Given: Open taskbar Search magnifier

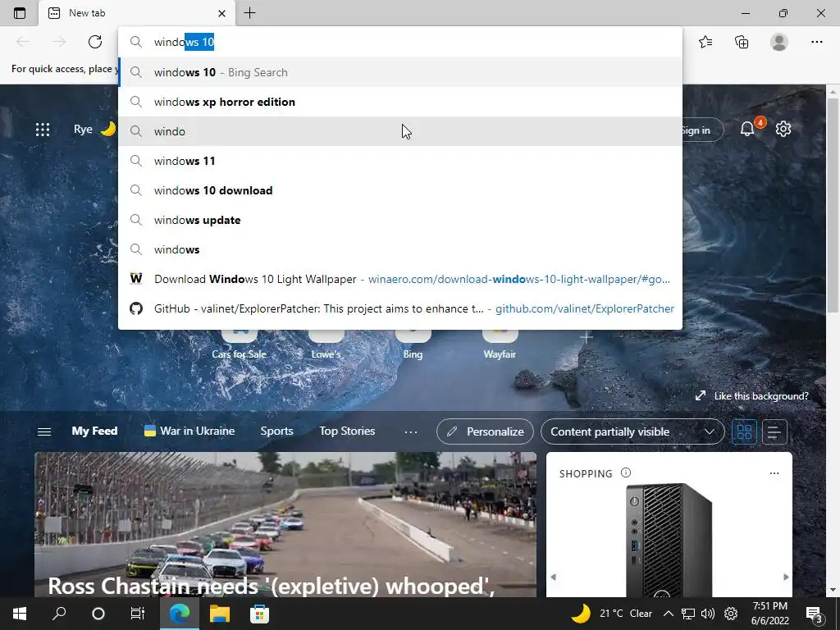Looking at the screenshot, I should tap(59, 614).
